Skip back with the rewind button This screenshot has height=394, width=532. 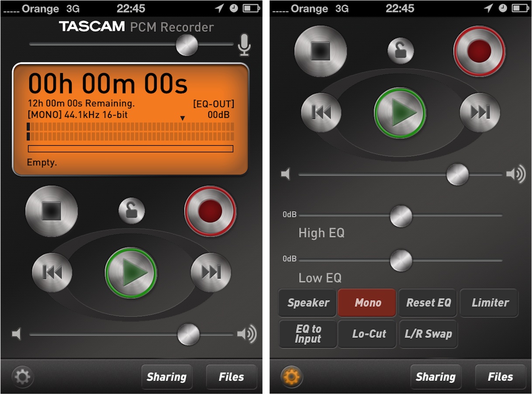click(x=52, y=272)
